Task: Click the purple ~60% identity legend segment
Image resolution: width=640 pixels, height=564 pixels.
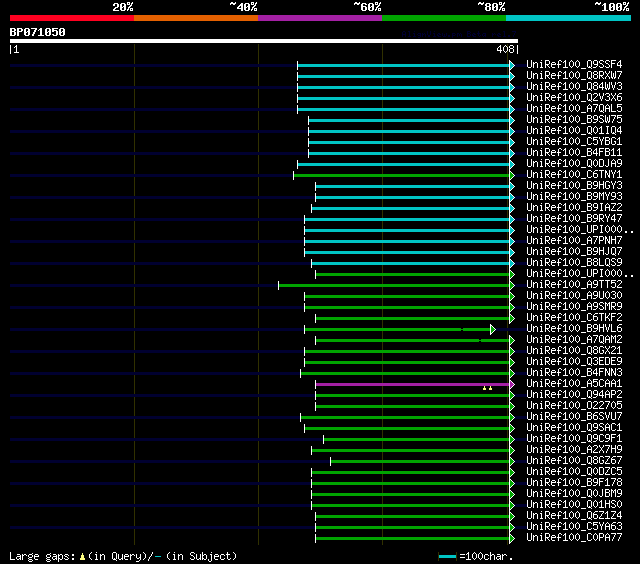Action: pyautogui.click(x=320, y=18)
